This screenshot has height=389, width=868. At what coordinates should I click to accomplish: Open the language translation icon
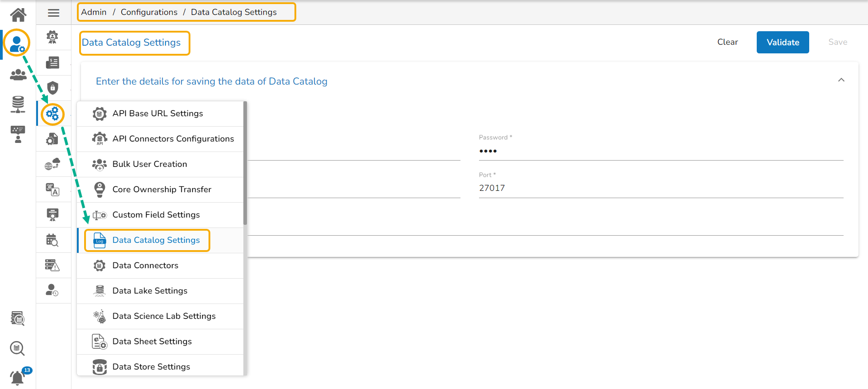coord(52,190)
